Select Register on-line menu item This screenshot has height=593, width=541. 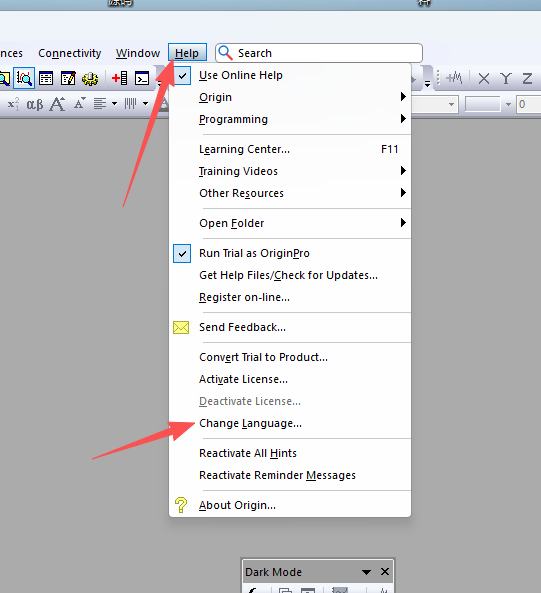[290, 297]
